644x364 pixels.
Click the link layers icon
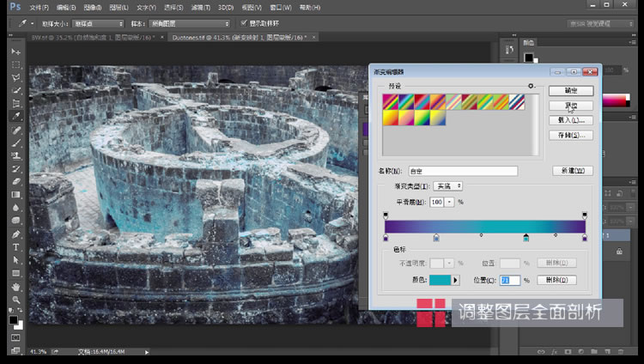click(x=541, y=352)
